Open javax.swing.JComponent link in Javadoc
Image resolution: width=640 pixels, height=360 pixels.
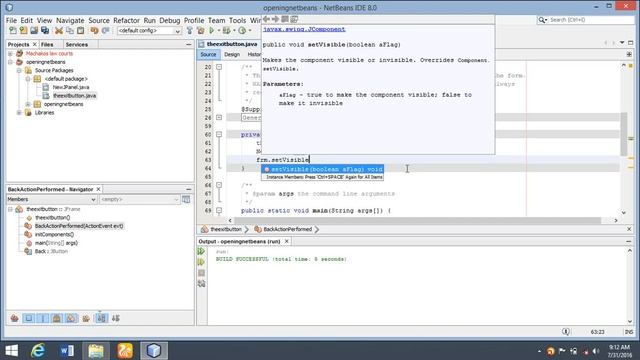click(x=304, y=29)
